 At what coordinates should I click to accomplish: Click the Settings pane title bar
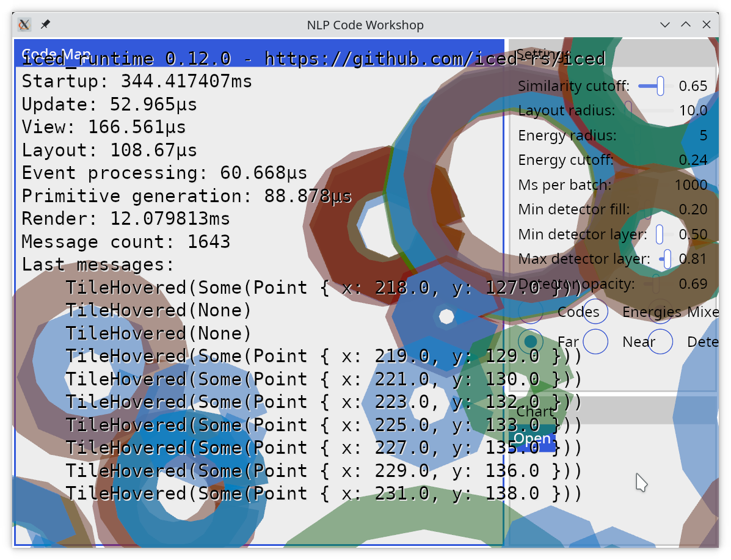[613, 54]
